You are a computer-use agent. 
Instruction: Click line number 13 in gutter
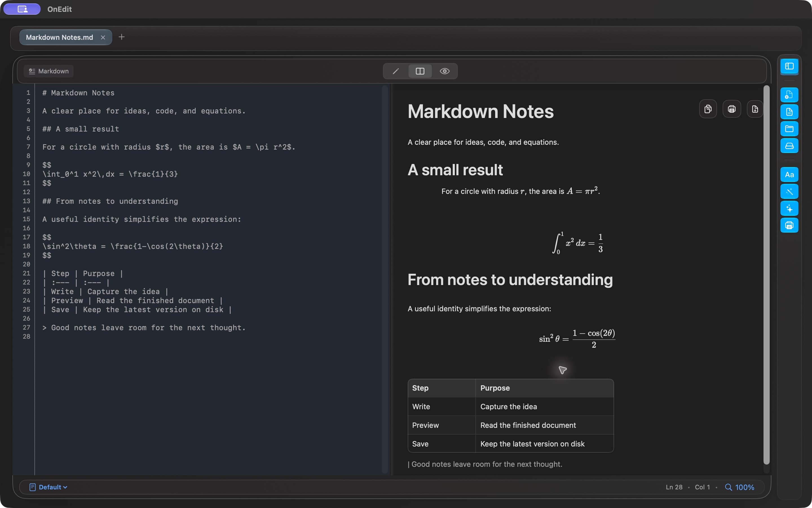27,201
